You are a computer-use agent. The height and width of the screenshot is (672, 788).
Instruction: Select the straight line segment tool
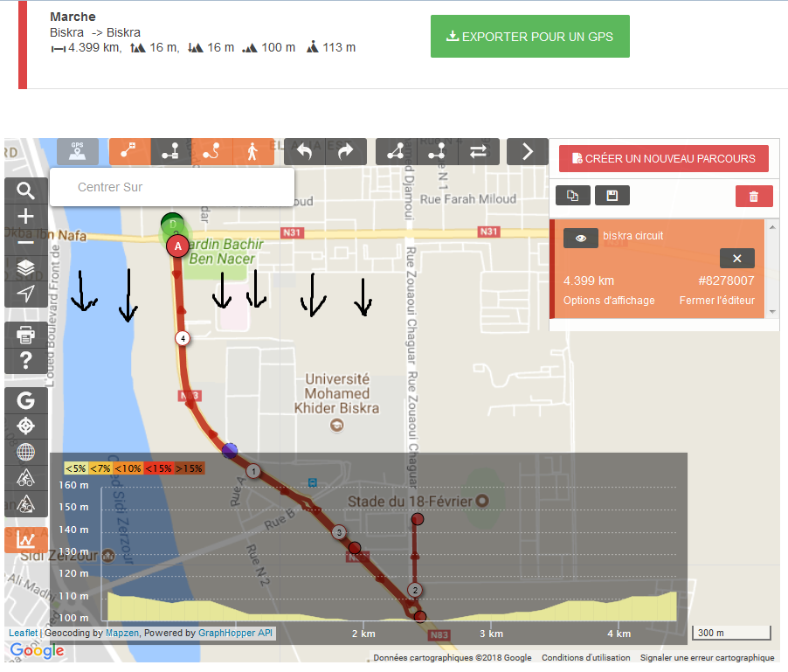171,151
